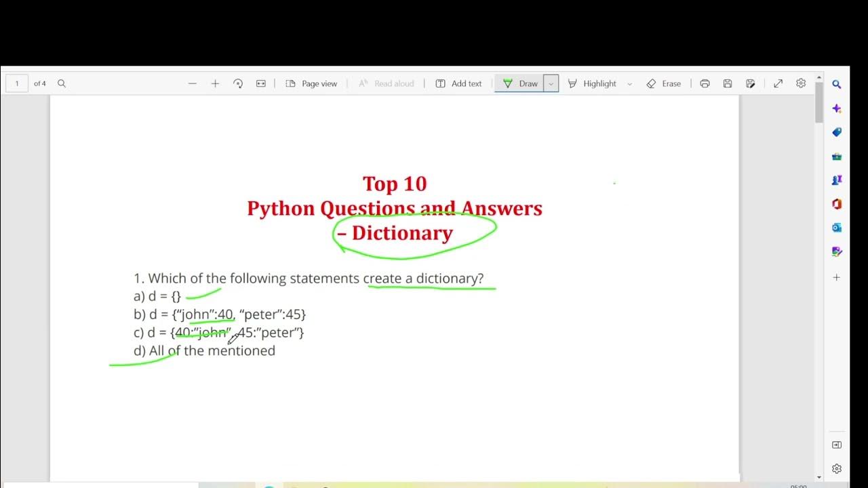Click the 'Top 10' heading text
Image resolution: width=868 pixels, height=488 pixels.
tap(395, 184)
